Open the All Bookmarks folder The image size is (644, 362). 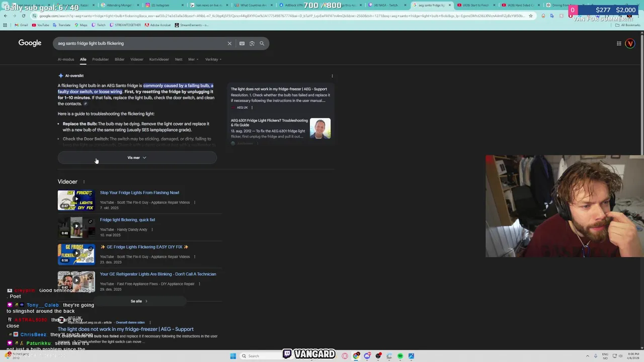click(628, 25)
